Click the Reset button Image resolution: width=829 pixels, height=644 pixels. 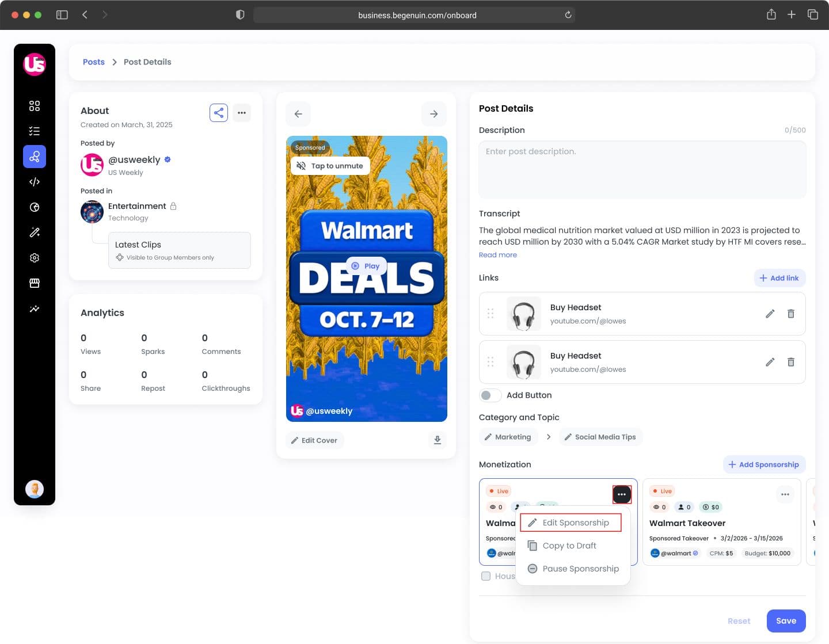pyautogui.click(x=739, y=621)
